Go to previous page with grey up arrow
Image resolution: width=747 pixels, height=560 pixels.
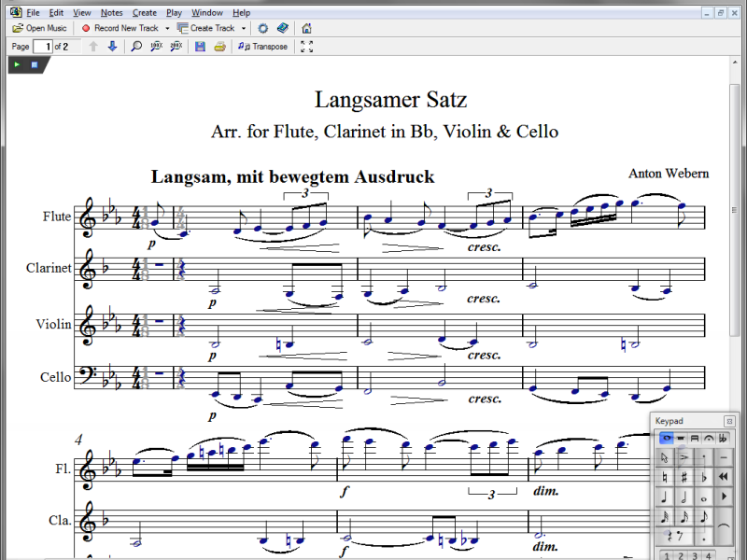coord(93,46)
